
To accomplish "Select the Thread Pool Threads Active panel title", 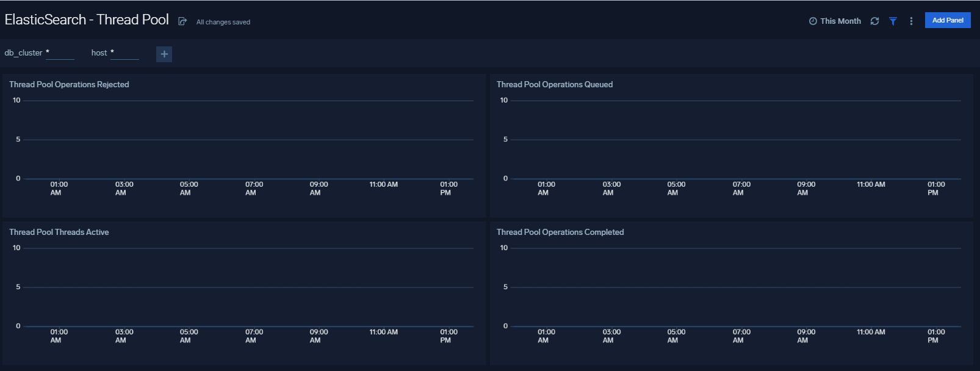I will tap(59, 232).
